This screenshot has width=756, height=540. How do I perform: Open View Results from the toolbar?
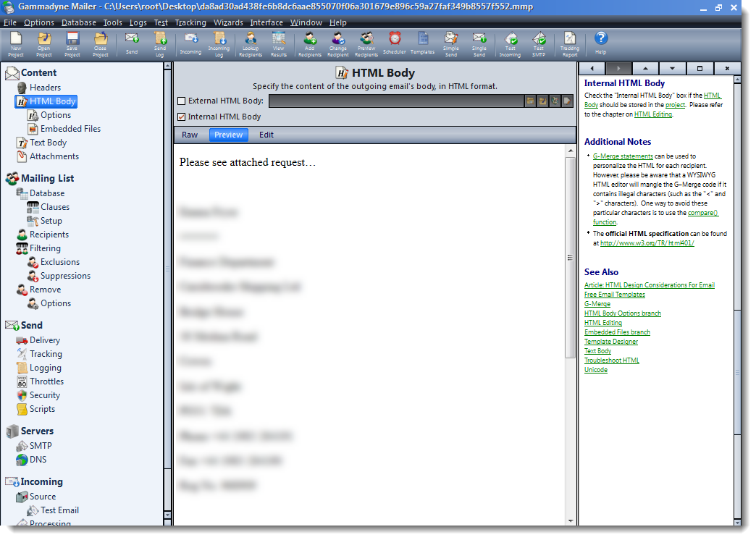click(279, 44)
